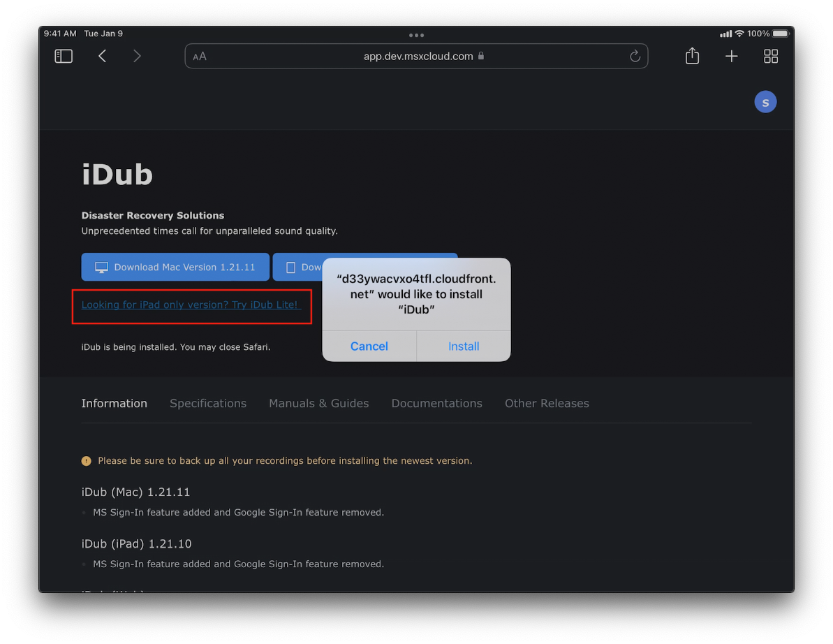Click the backup recordings warning text
833x644 pixels.
(x=285, y=461)
